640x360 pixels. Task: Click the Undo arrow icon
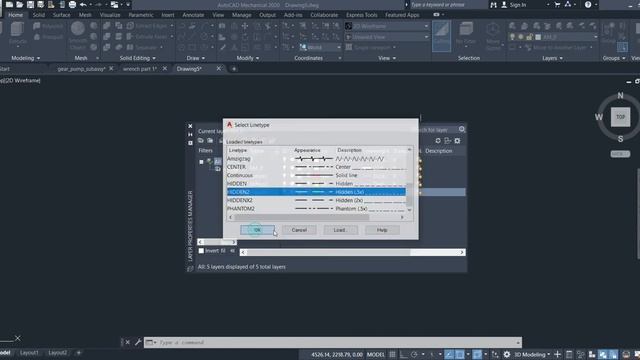tap(83, 4)
